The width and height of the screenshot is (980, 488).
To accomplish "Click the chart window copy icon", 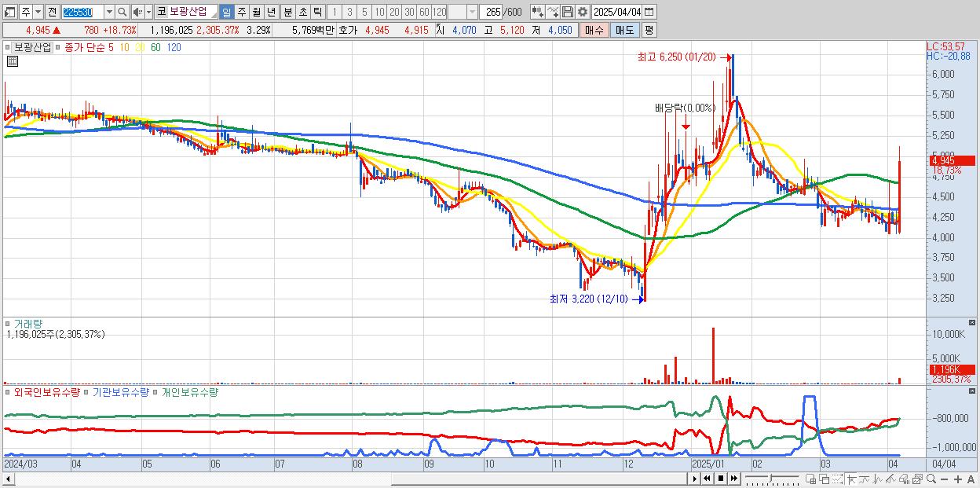I will [x=917, y=479].
